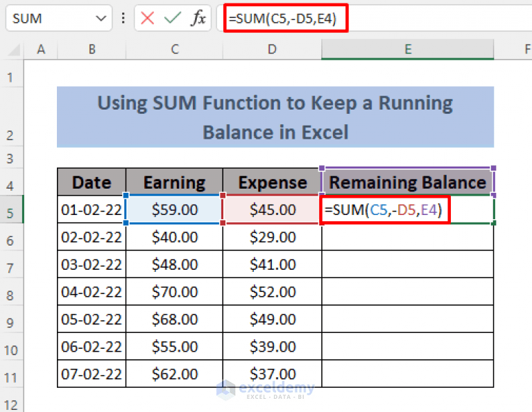Select column B header
Screen dimensions: 532x412
[x=92, y=49]
